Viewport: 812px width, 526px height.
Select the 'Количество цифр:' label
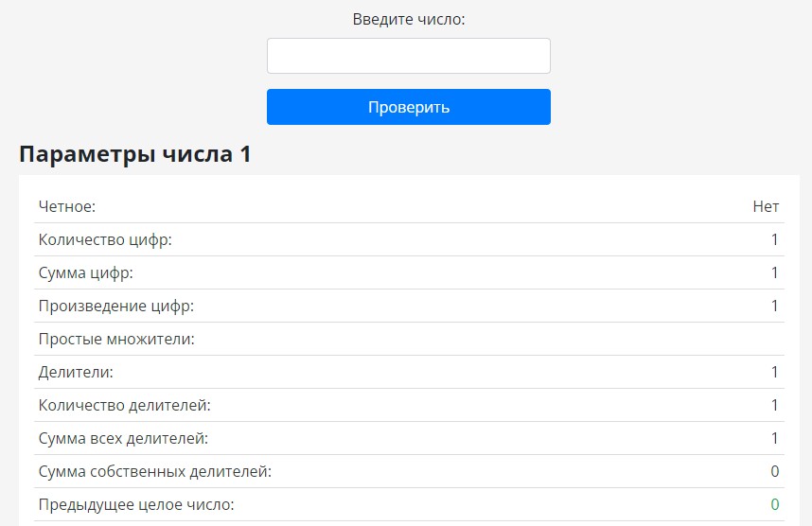(x=105, y=239)
